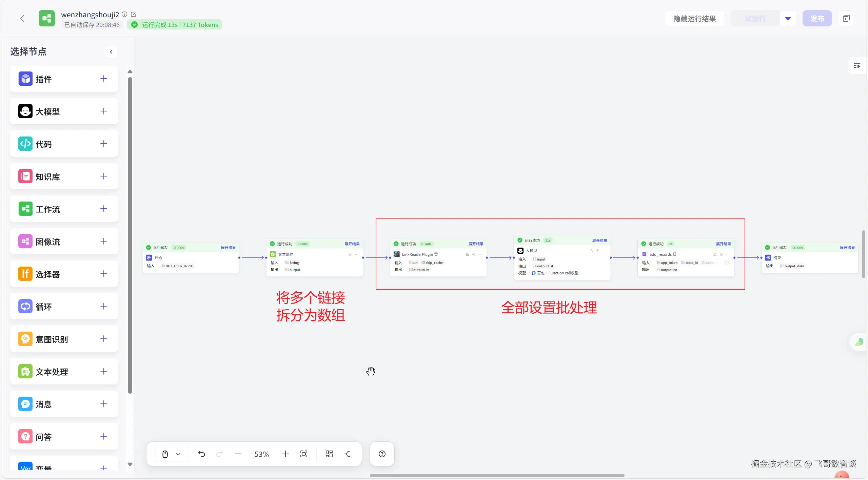Add a 大模型 node

(x=104, y=111)
